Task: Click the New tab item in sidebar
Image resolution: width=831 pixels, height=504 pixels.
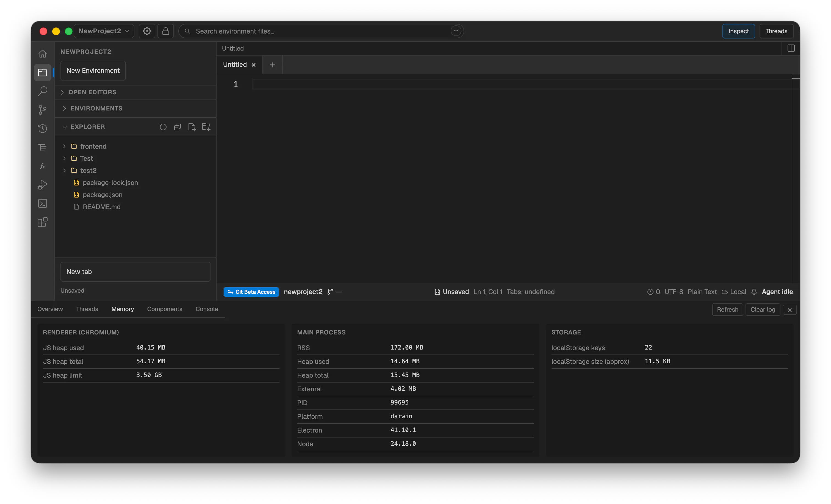Action: tap(135, 272)
